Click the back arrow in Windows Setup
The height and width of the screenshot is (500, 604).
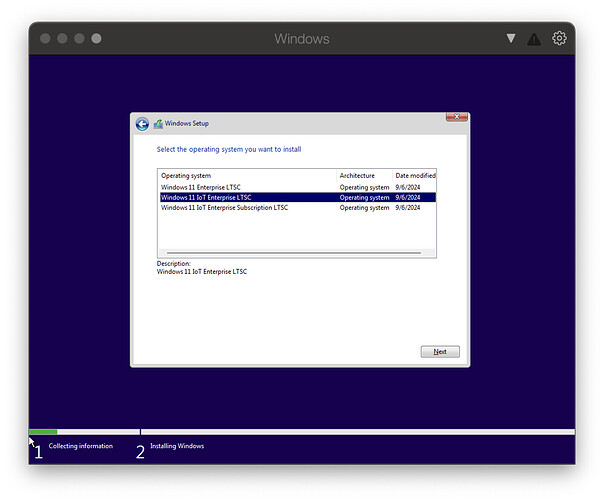(142, 124)
